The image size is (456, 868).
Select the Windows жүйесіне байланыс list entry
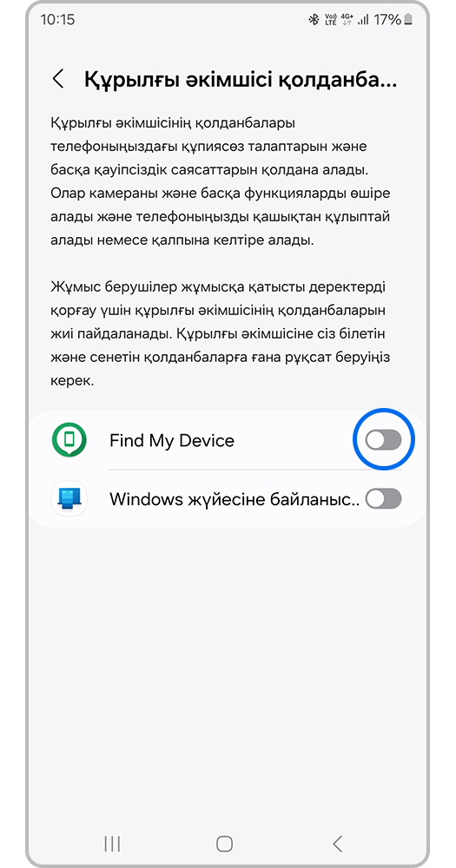point(228,499)
